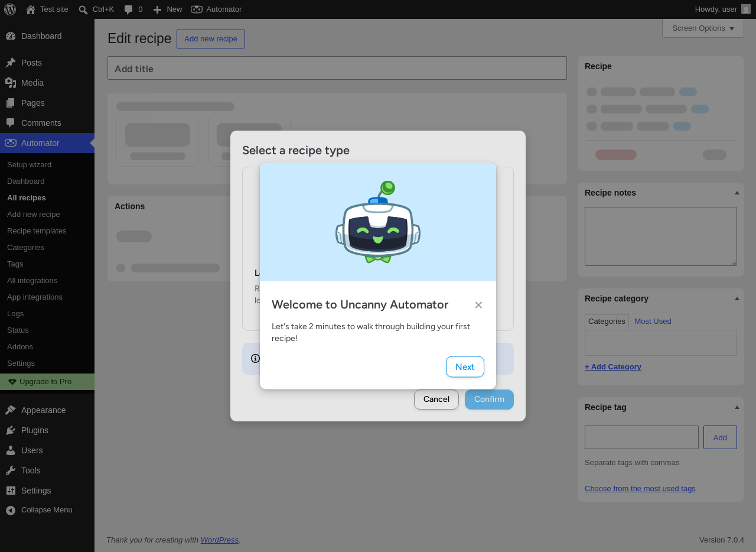Click the user avatar icon
Screen dimensions: 756x552
coord(746,9)
